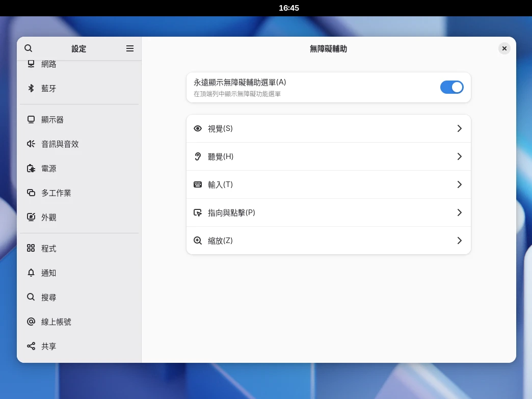Click the power icon beside 電源
This screenshot has height=399, width=532.
(31, 169)
